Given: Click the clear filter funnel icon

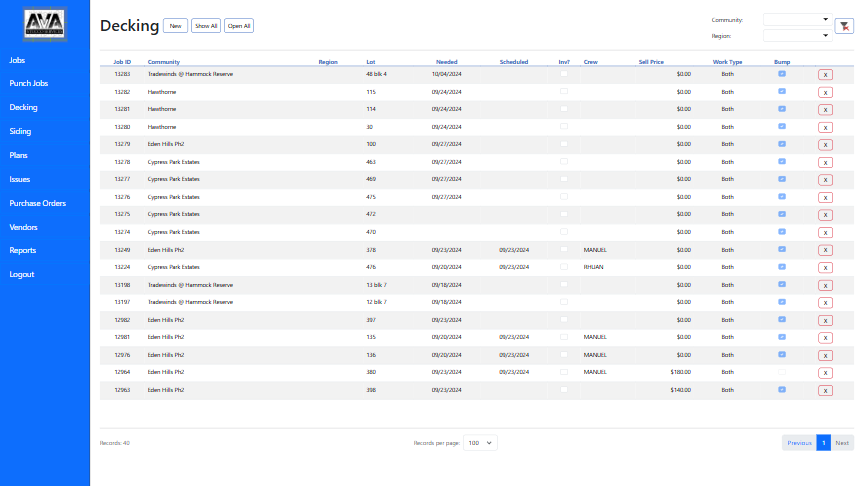Looking at the screenshot, I should pyautogui.click(x=844, y=27).
